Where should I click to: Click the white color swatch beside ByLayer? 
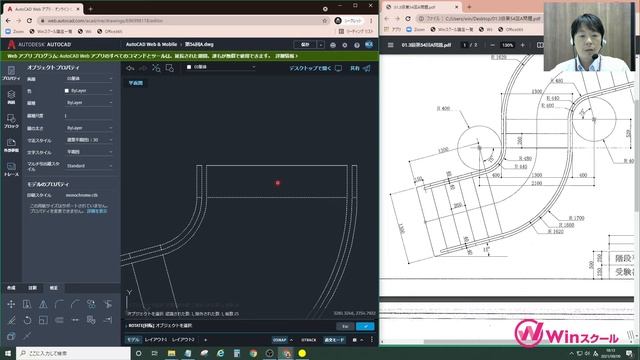67,91
